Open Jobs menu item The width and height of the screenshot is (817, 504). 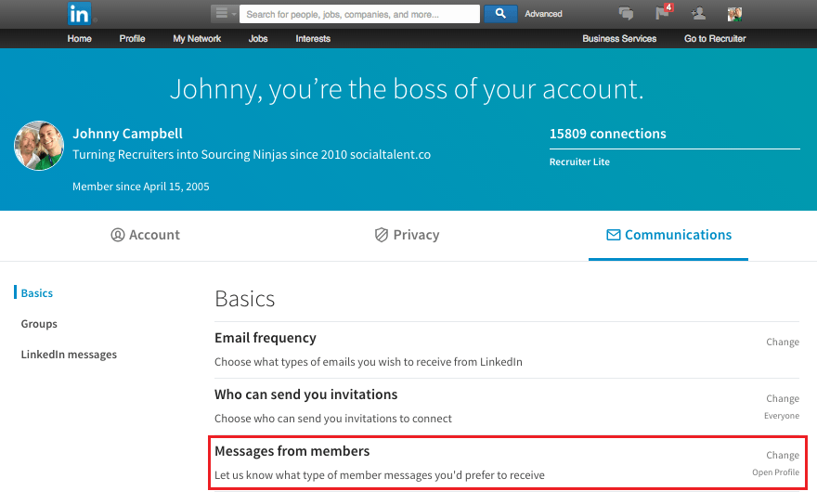pos(258,39)
